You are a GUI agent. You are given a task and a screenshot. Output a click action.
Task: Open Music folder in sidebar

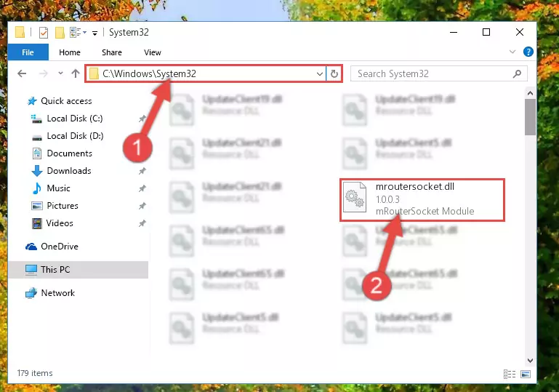point(58,188)
